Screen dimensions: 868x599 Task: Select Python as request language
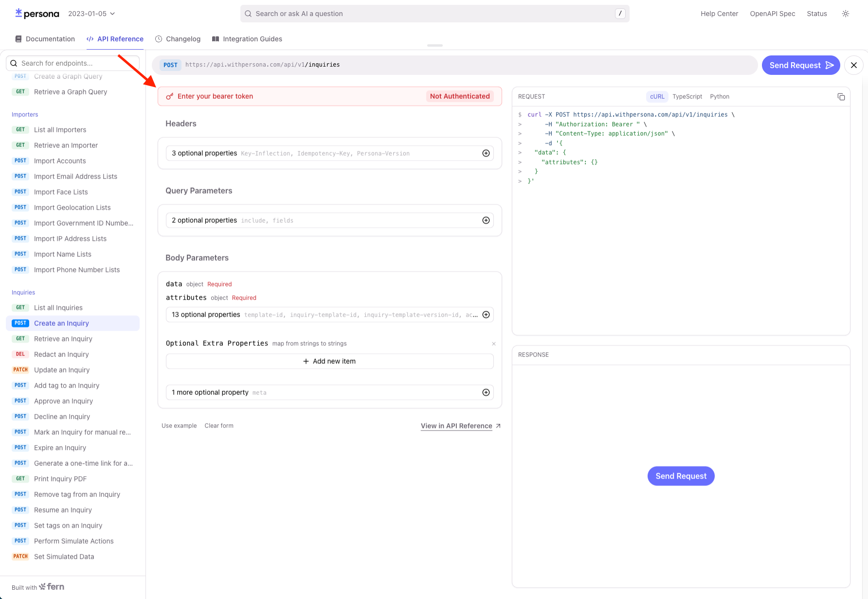coord(719,97)
